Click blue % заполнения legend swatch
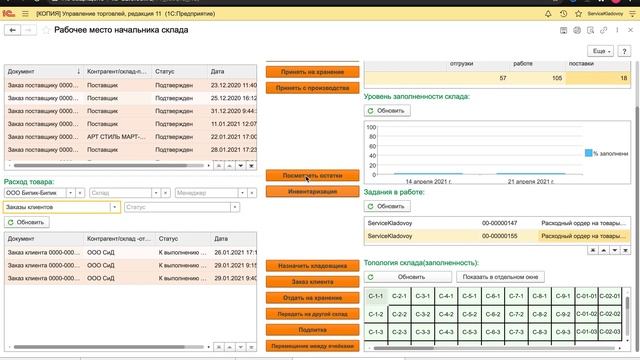Screen dimensions: 640x360 [588, 153]
